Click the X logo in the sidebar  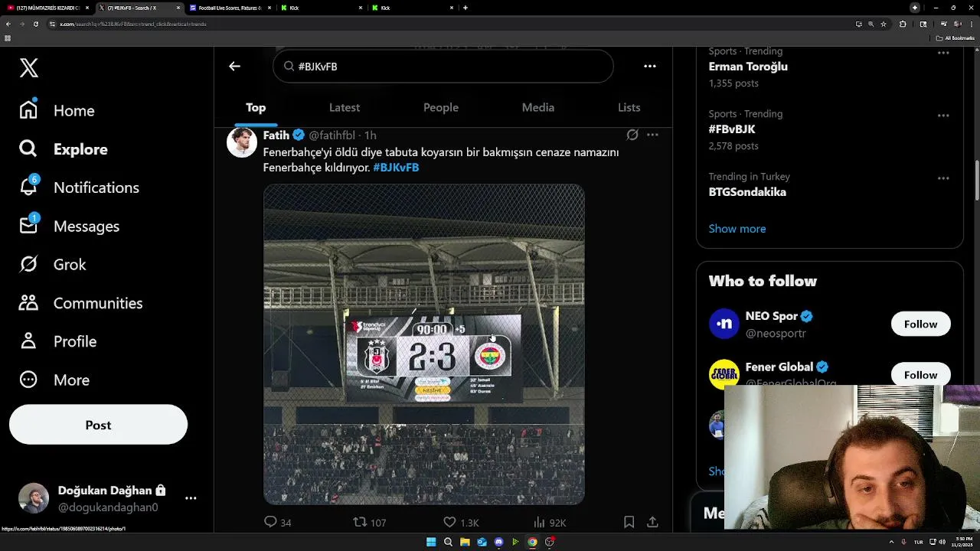[x=29, y=68]
